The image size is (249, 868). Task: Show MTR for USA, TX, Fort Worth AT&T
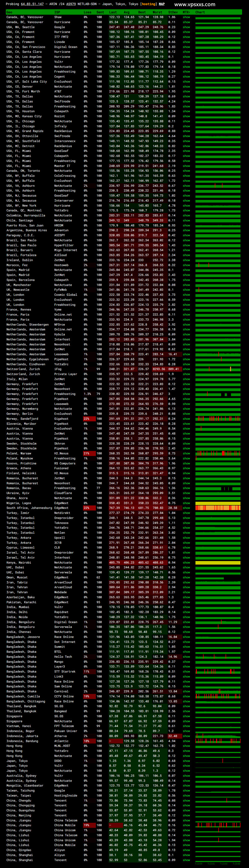(186, 92)
